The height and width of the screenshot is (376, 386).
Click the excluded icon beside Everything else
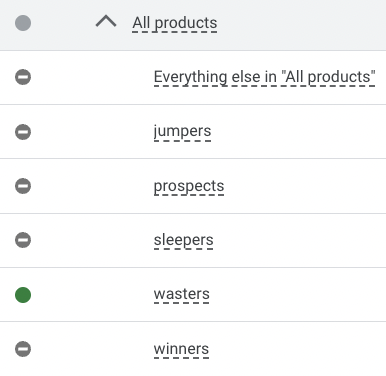tap(23, 77)
